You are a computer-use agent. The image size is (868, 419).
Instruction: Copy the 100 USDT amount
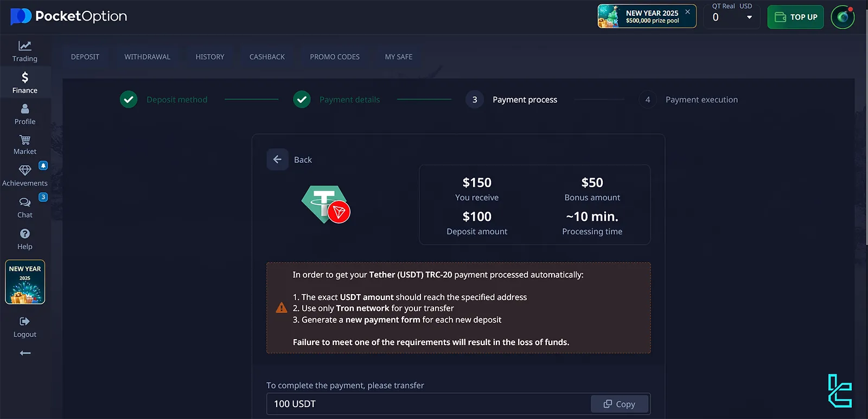(620, 404)
